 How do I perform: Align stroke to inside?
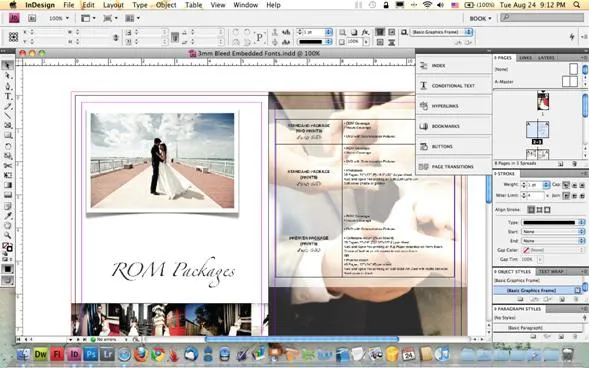click(x=539, y=210)
